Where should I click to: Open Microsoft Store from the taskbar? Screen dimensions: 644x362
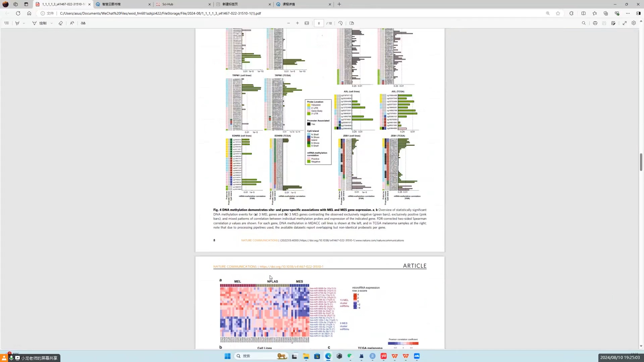coord(317,356)
